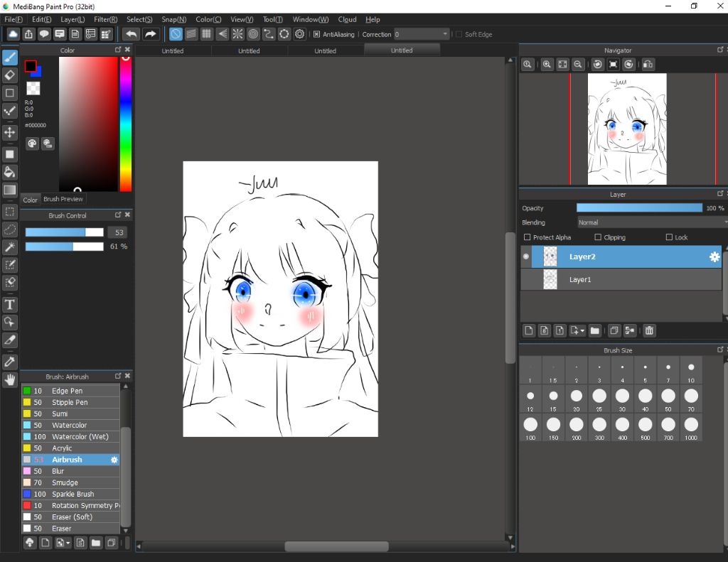728x562 pixels.
Task: Click the hue spectrum slider
Action: [125, 124]
